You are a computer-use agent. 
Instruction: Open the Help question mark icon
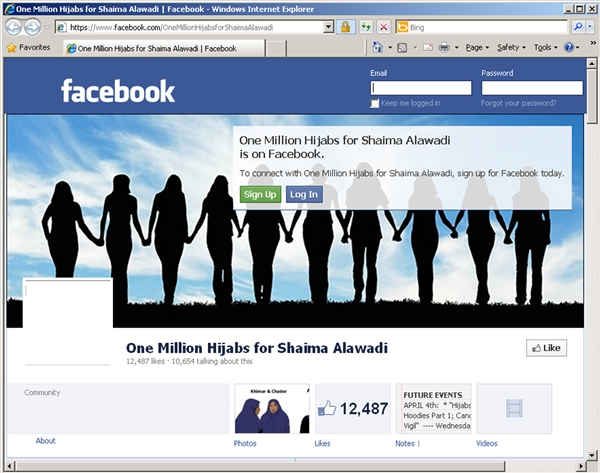[x=569, y=47]
